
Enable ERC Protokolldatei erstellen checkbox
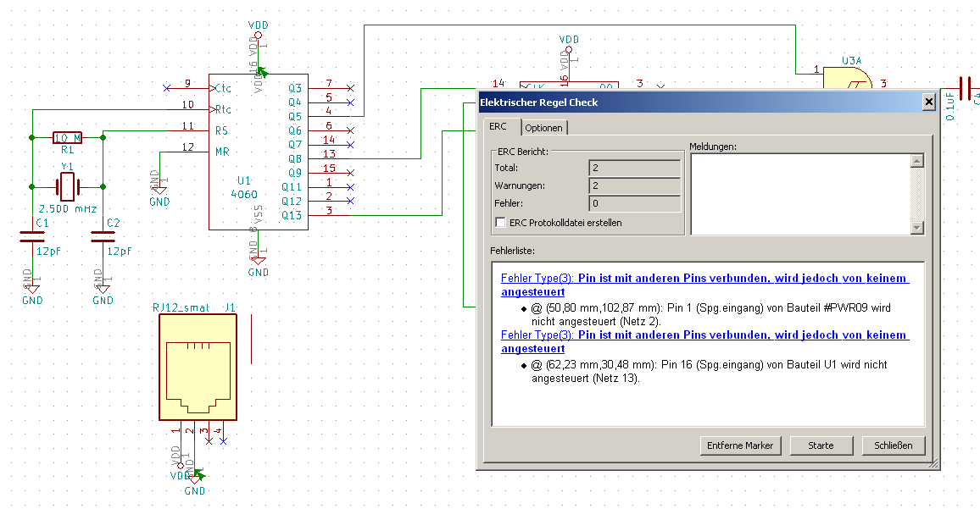pyautogui.click(x=500, y=223)
